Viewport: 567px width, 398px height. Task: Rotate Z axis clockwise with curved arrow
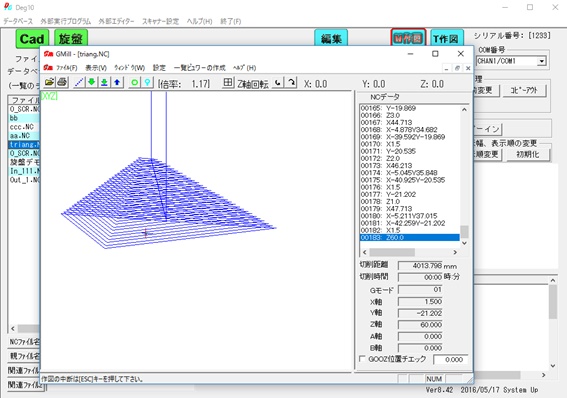point(291,83)
